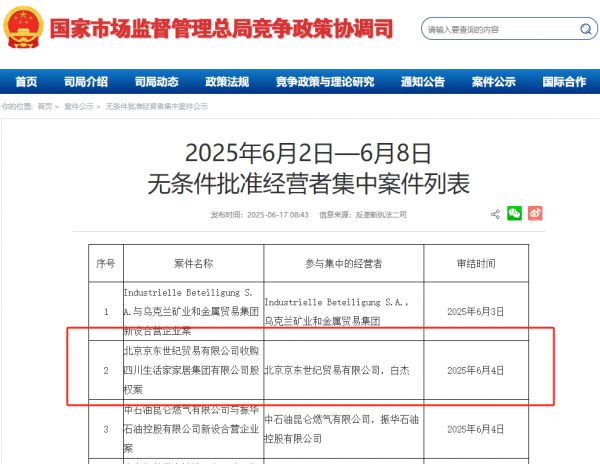Image resolution: width=600 pixels, height=464 pixels.
Task: Open the 司局介绍 navigation tab
Action: [85, 82]
